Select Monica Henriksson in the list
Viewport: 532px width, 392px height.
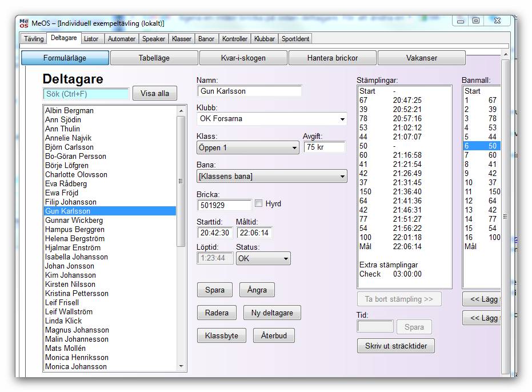point(110,357)
